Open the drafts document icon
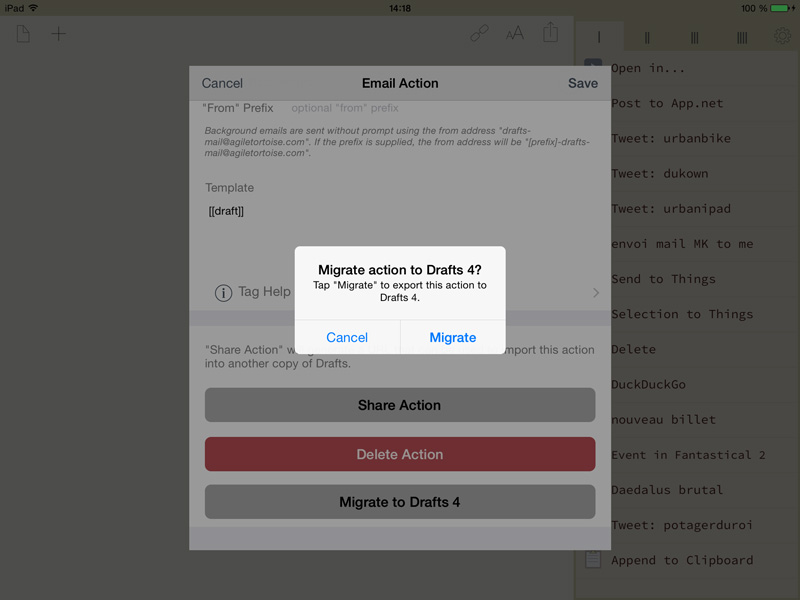Viewport: 800px width, 600px height. (23, 34)
